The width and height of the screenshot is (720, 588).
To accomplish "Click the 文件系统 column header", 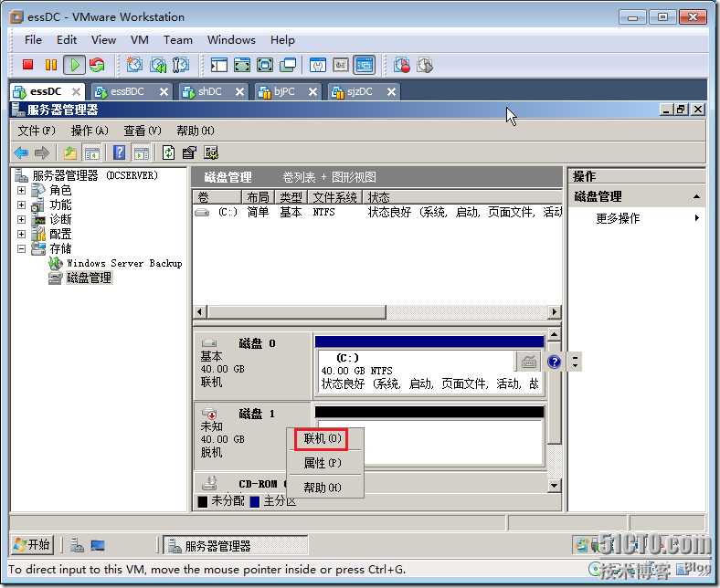I will pyautogui.click(x=334, y=197).
